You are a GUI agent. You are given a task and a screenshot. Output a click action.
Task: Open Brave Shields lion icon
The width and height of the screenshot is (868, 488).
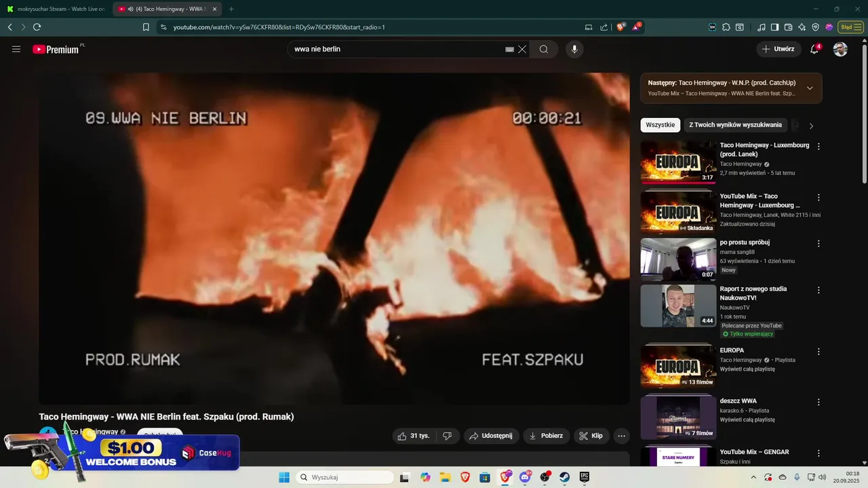620,27
